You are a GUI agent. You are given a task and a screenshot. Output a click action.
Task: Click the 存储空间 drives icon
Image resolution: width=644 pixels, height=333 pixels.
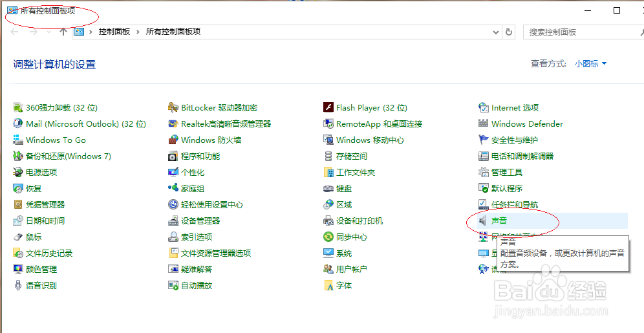tap(328, 156)
